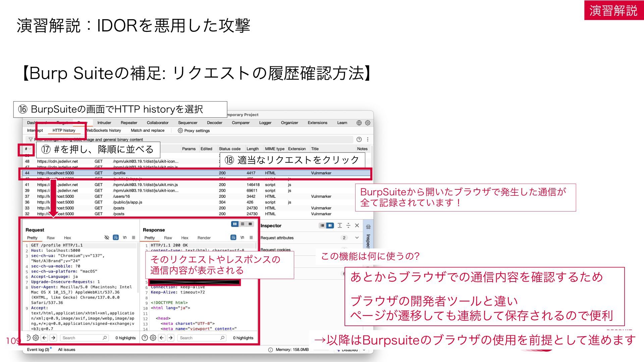Open the Extensions tab
The height and width of the screenshot is (362, 644).
[318, 123]
